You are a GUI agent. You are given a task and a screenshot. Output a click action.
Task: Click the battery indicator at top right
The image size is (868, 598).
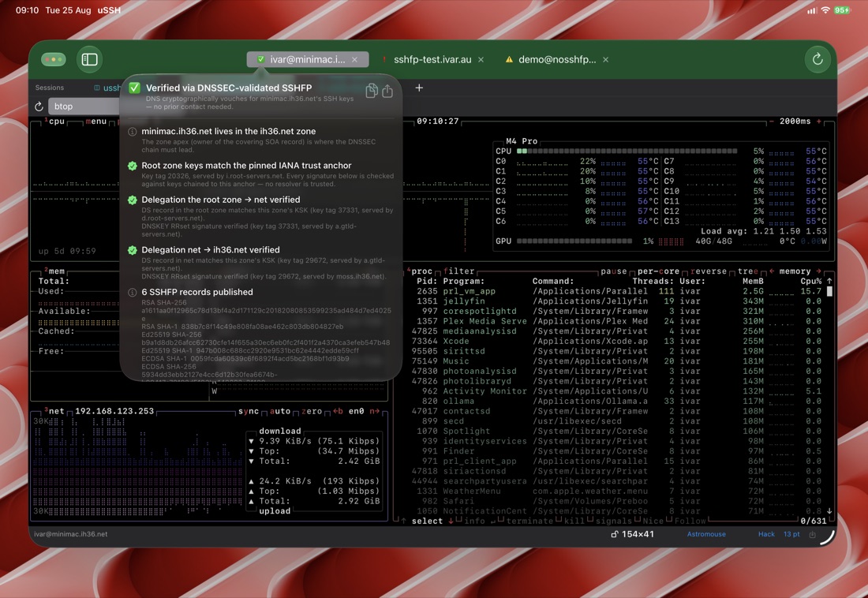coord(842,10)
